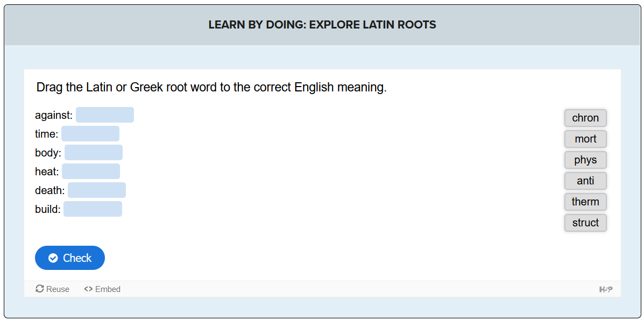
Task: Select the 'anti' draggable word
Action: tap(585, 181)
